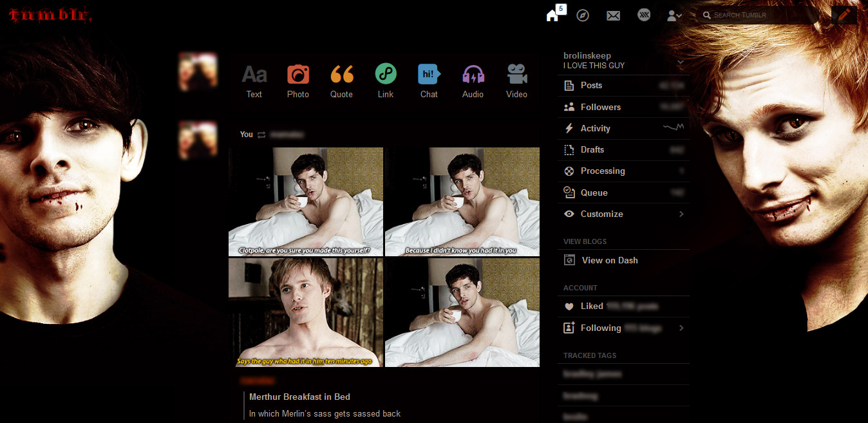The width and height of the screenshot is (868, 423).
Task: Click the VIEW BLOGS heading
Action: 585,241
